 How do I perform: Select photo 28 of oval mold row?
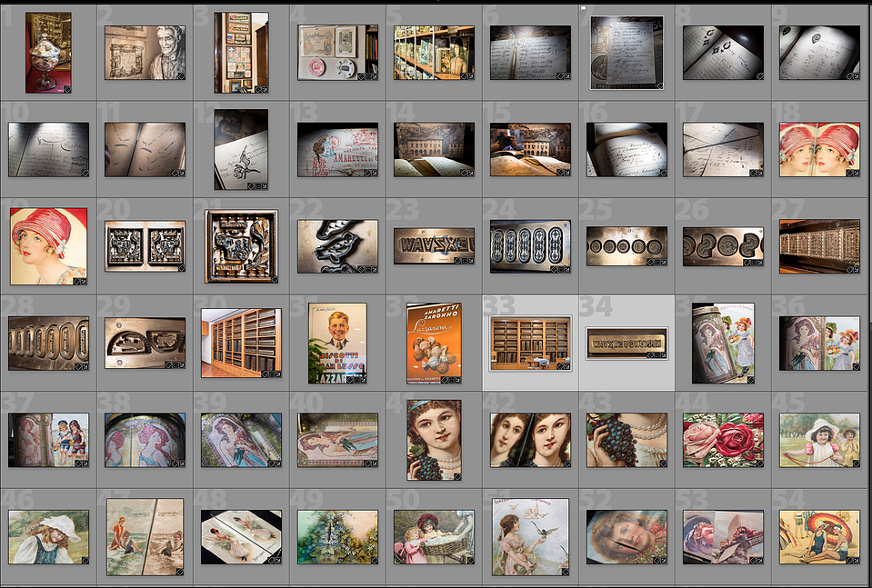click(48, 344)
